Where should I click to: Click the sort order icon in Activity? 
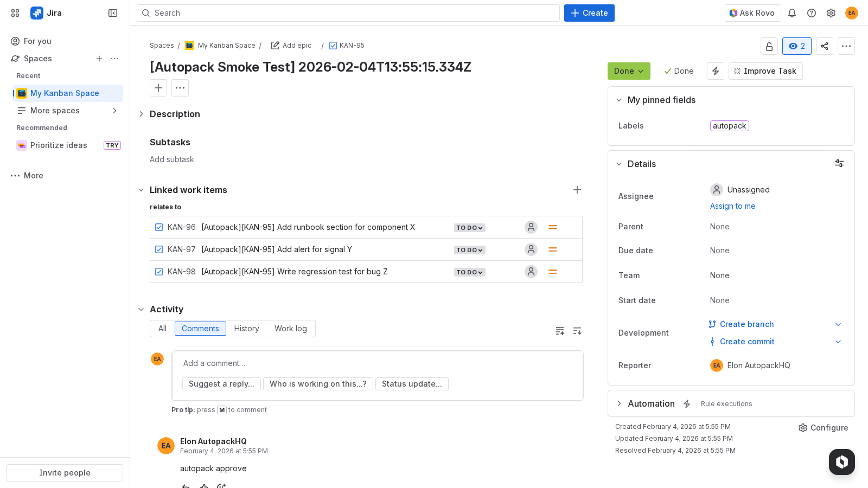(x=577, y=331)
